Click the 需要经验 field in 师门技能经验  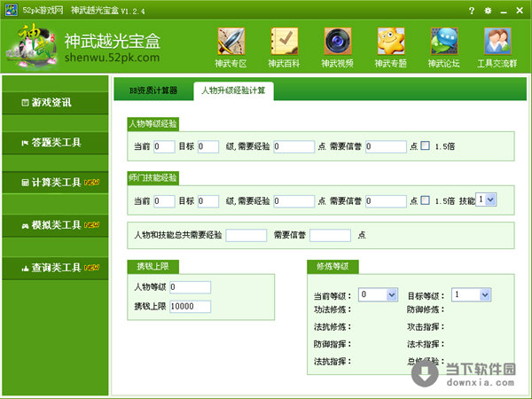(x=294, y=201)
